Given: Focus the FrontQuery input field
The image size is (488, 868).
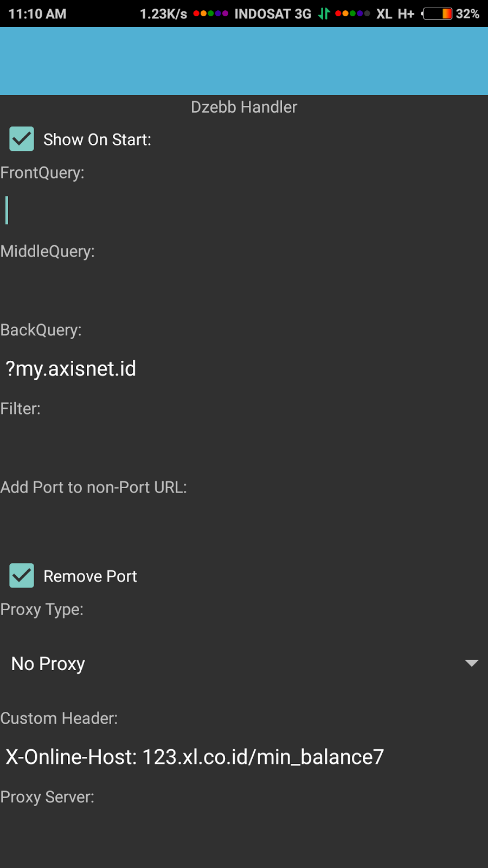Looking at the screenshot, I should (x=244, y=210).
